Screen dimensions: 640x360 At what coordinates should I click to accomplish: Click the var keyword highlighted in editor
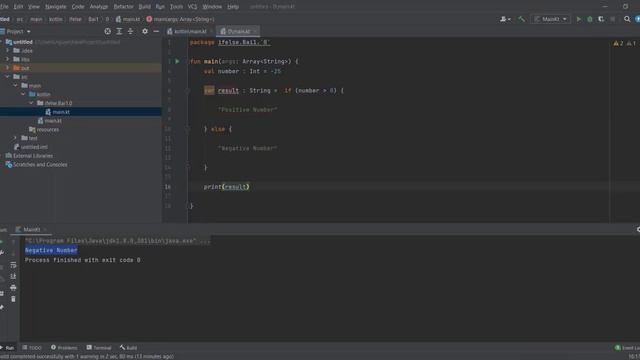point(209,91)
